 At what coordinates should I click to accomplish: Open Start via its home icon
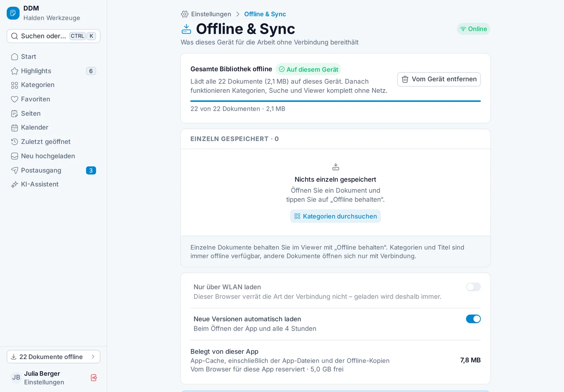tap(14, 57)
